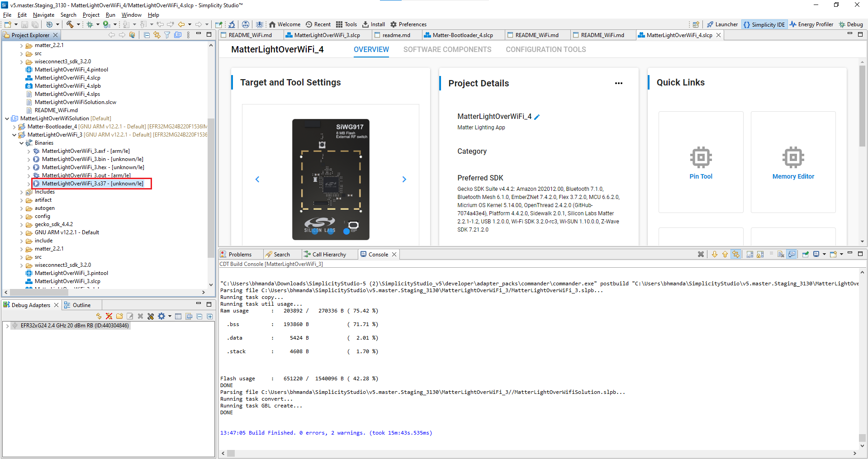Click pencil icon to rename MatterLightOverWiFi_4

click(x=537, y=117)
